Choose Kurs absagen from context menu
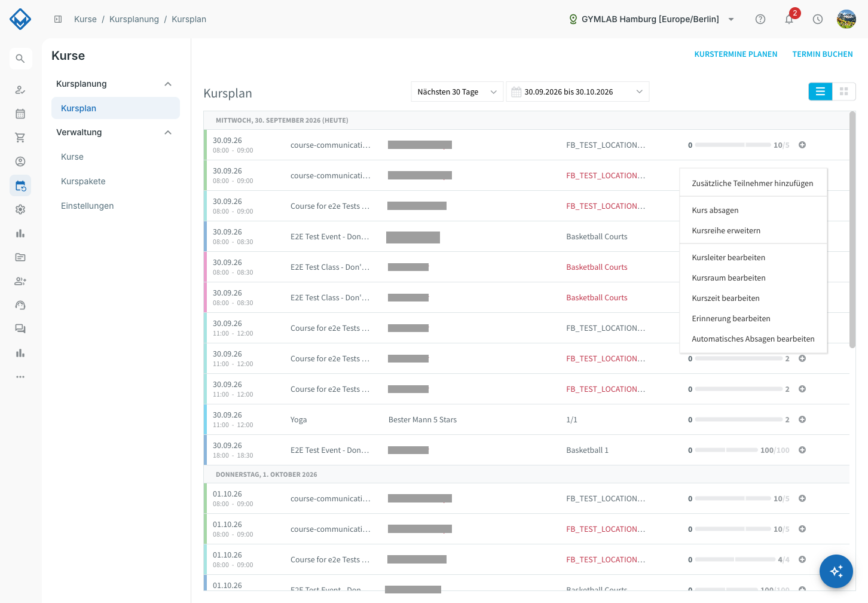The width and height of the screenshot is (868, 603). (753, 210)
